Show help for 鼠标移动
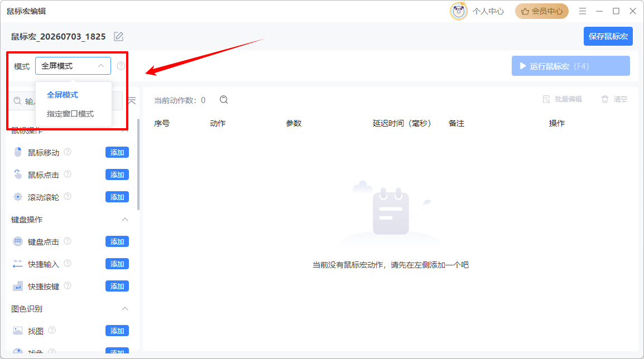The height and width of the screenshot is (359, 644). click(x=68, y=152)
